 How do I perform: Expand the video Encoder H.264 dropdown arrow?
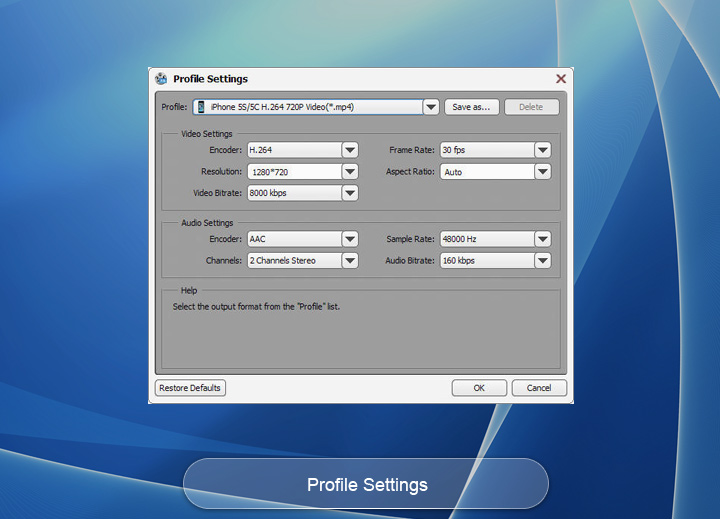click(x=350, y=150)
